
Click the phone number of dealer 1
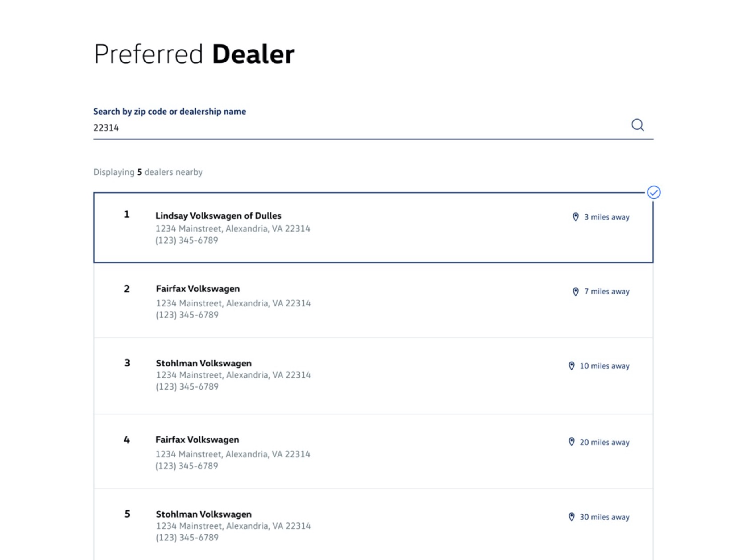tap(187, 240)
